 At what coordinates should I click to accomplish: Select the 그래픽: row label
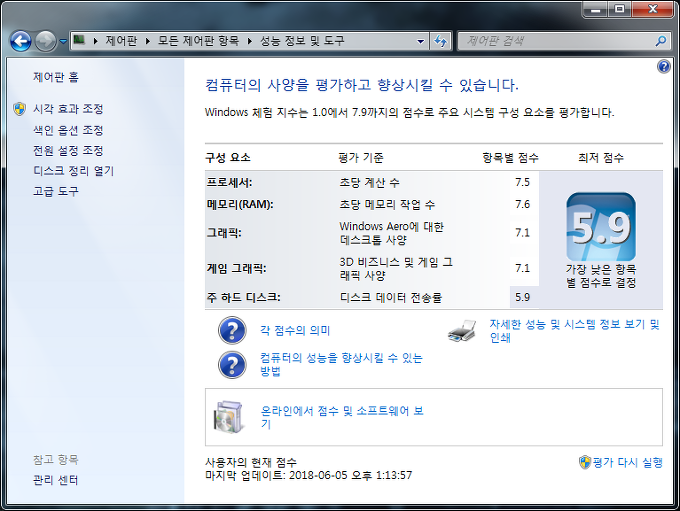pos(224,233)
